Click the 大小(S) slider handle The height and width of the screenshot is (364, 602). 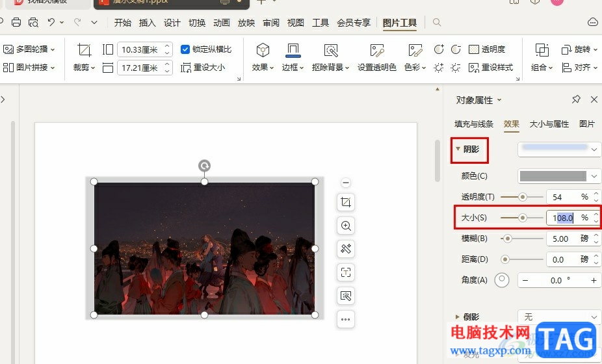[522, 218]
